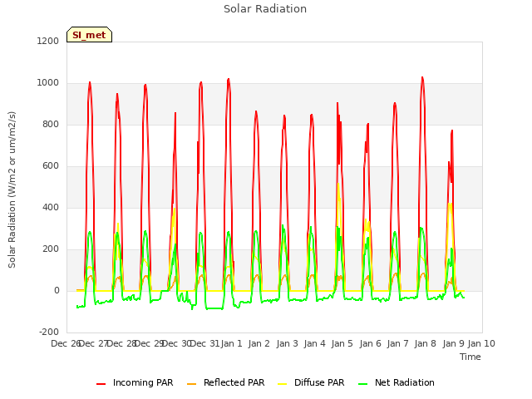Click the Jan 3 x-axis tick label
This screenshot has height=399, width=532.
click(x=287, y=343)
